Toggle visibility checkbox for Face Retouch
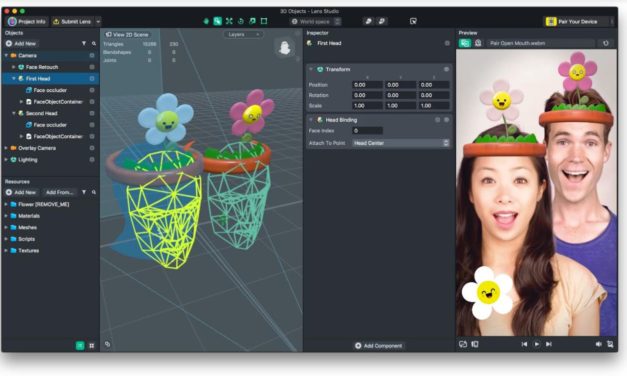This screenshot has height=376, width=627. (92, 67)
